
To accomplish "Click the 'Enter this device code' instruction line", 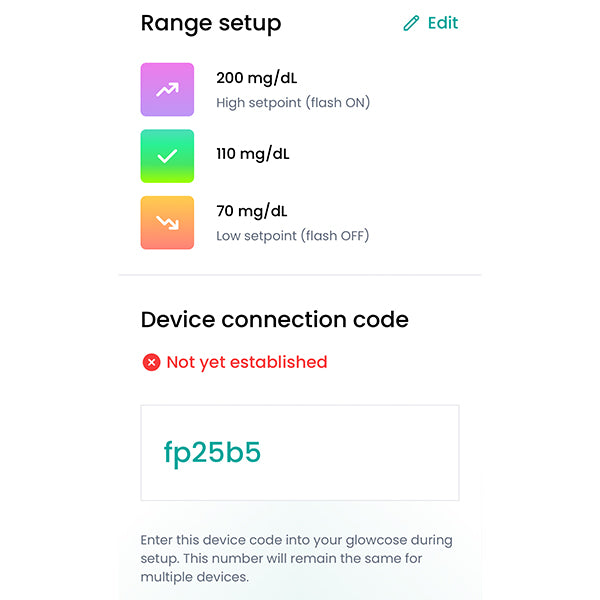I will [296, 540].
